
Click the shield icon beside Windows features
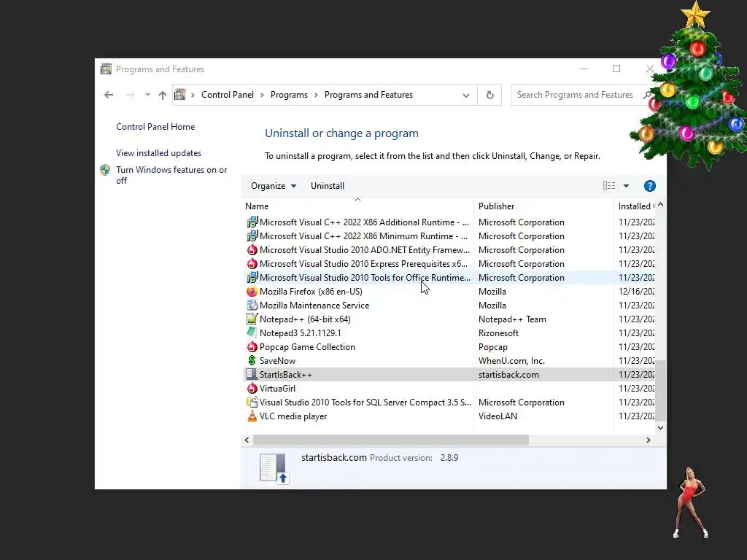105,170
